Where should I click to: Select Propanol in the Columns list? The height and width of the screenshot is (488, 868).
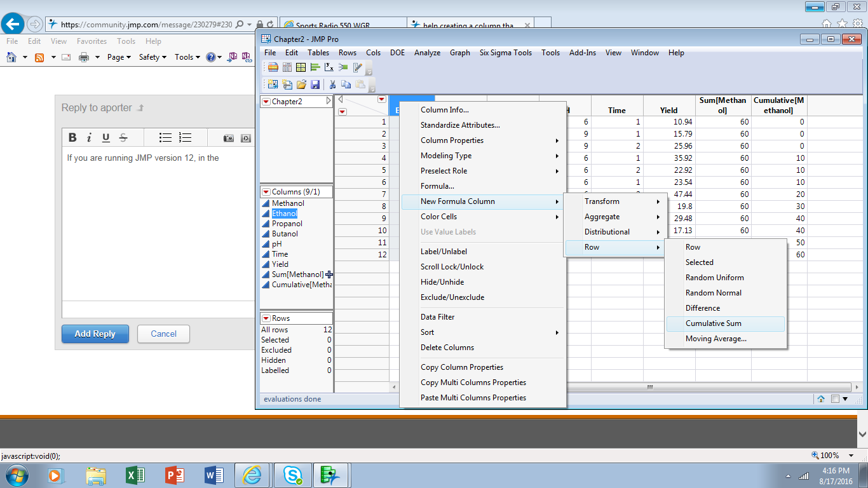click(287, 224)
